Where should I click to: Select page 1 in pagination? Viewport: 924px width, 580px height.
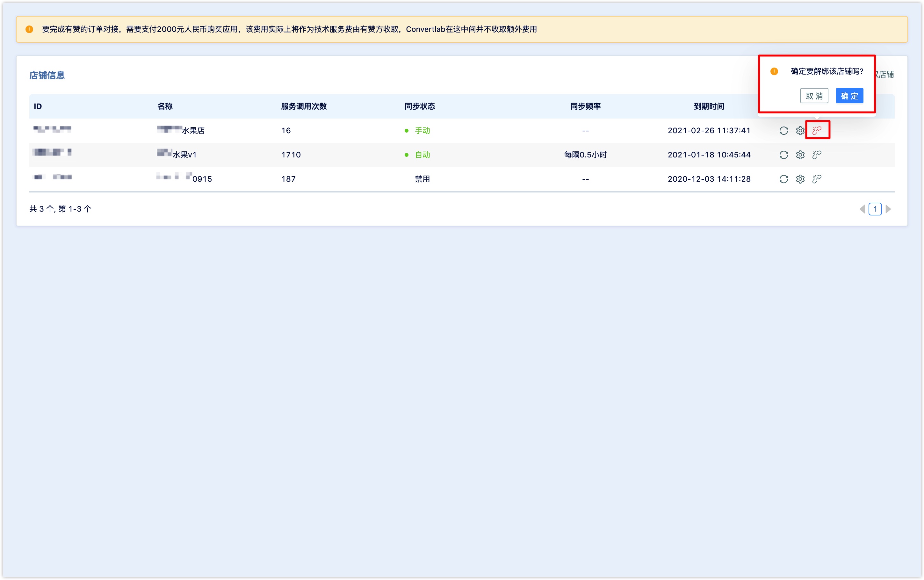click(x=875, y=209)
